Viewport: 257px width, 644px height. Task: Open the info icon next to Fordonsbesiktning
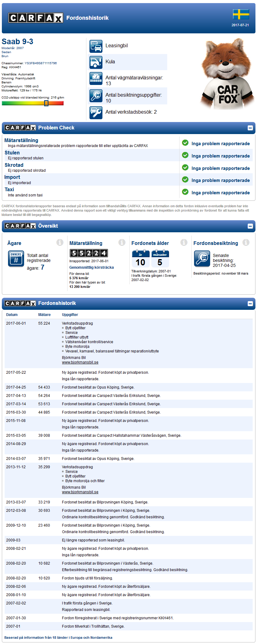click(246, 242)
